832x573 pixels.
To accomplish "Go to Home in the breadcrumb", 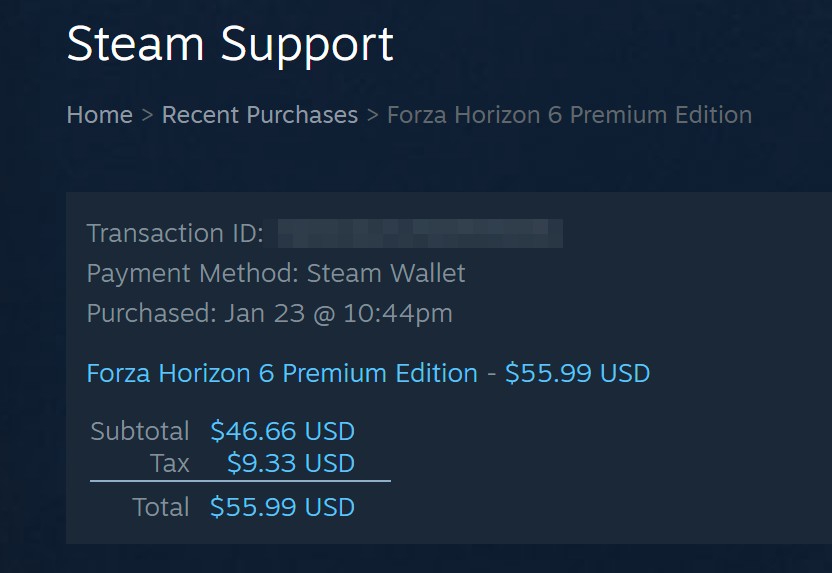I will point(99,115).
